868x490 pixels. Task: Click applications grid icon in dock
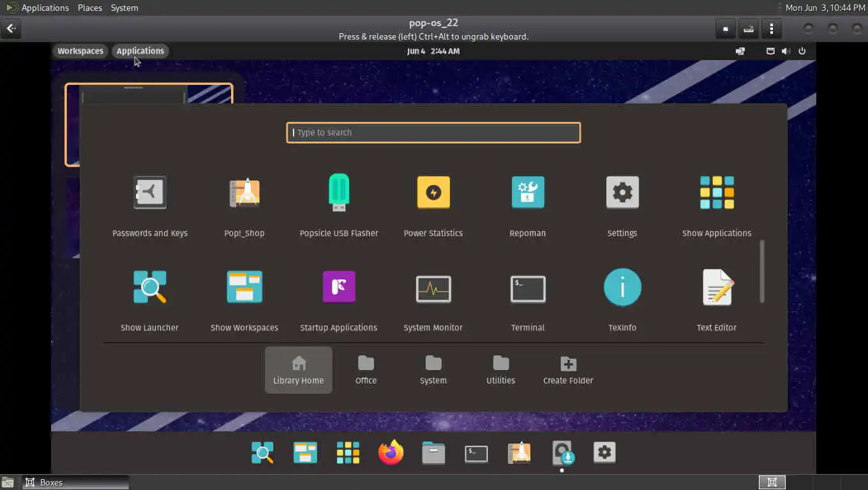pyautogui.click(x=348, y=453)
